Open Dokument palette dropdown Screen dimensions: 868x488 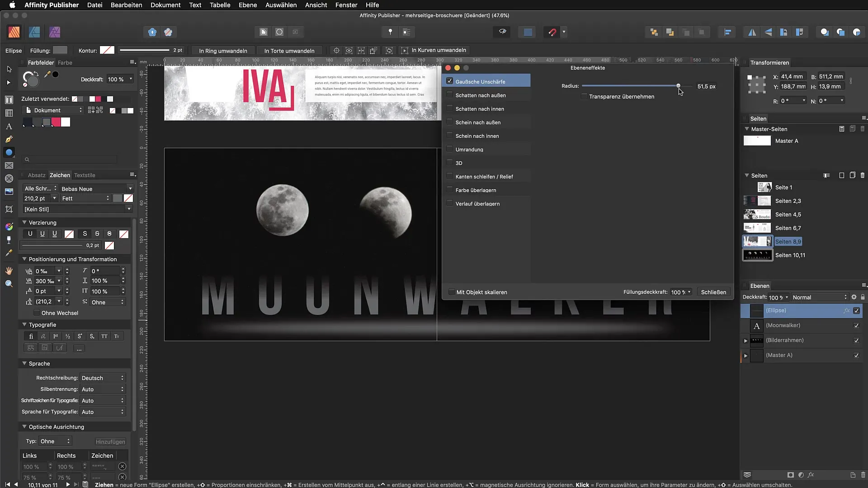pyautogui.click(x=53, y=110)
